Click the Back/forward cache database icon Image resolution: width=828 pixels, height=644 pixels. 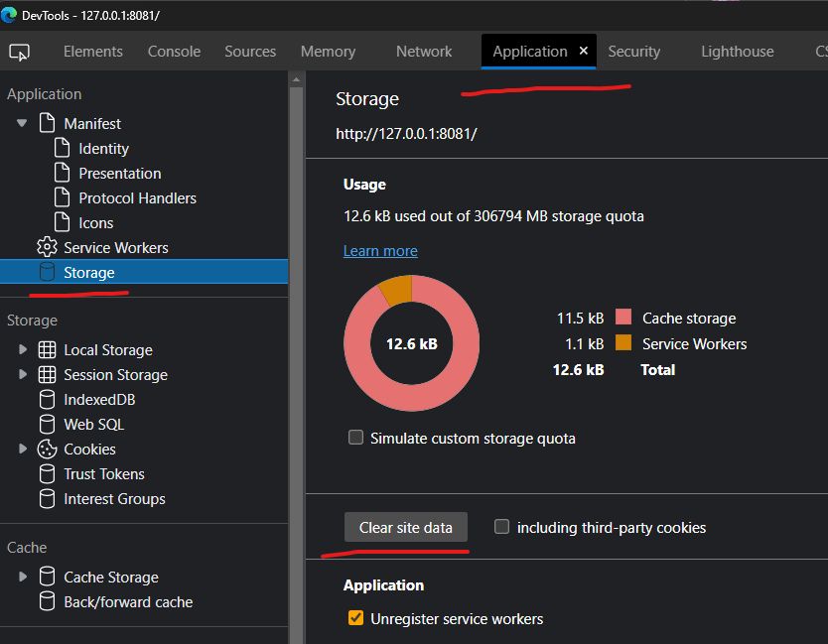coord(47,601)
